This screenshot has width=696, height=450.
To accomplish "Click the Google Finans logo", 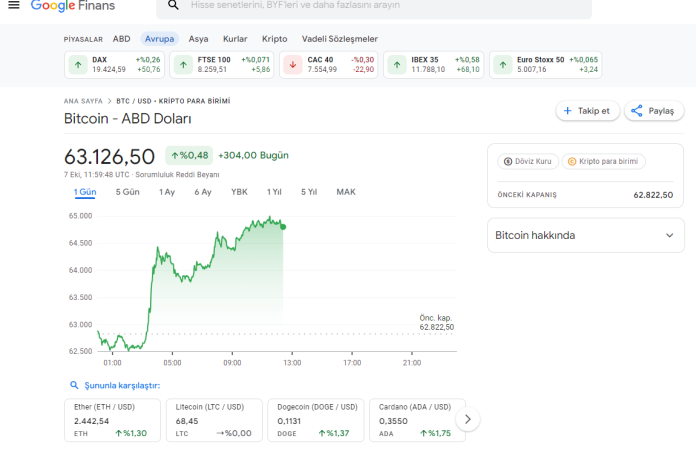I will pos(72,6).
